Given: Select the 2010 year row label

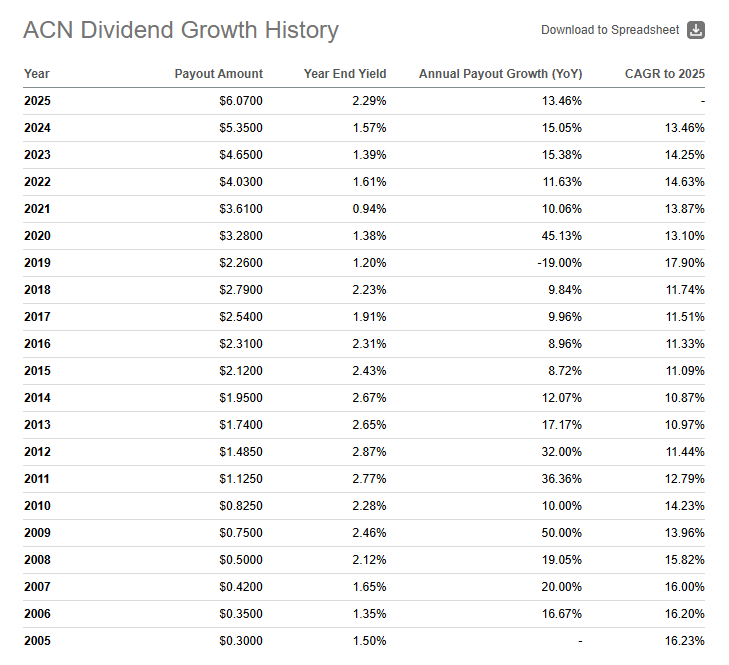Looking at the screenshot, I should [x=37, y=505].
